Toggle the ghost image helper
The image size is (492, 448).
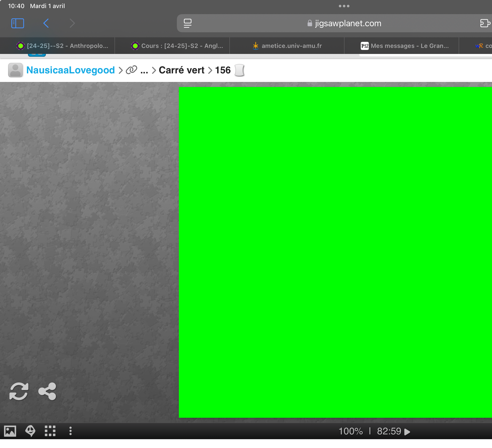click(30, 431)
